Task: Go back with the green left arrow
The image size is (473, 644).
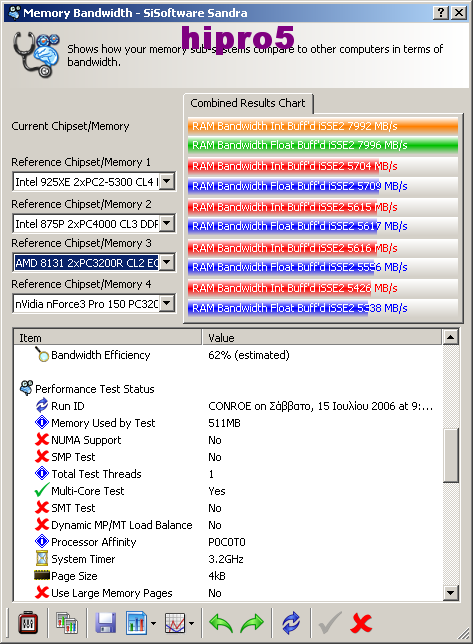Action: pyautogui.click(x=221, y=623)
